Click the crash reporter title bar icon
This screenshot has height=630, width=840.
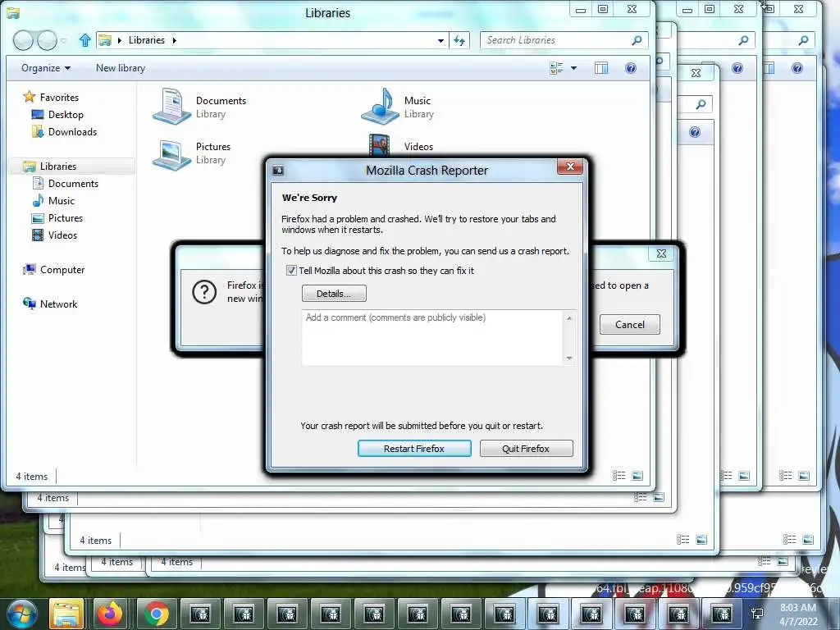(x=278, y=171)
